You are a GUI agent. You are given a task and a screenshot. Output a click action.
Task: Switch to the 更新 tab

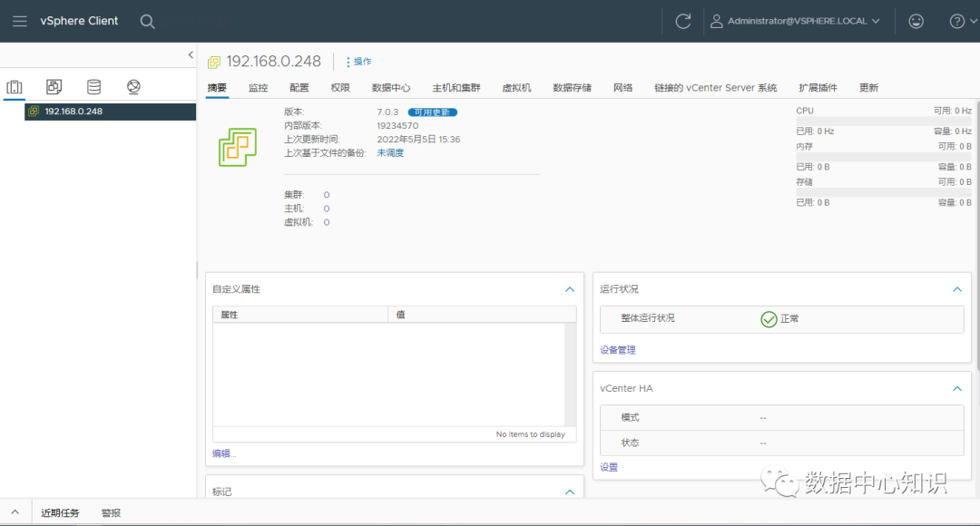(x=868, y=87)
